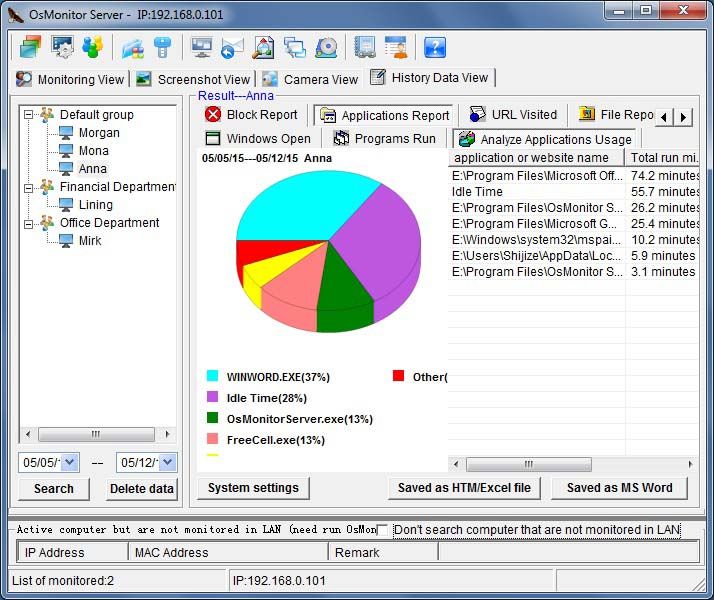Click the Search button
The image size is (714, 600).
tap(54, 488)
